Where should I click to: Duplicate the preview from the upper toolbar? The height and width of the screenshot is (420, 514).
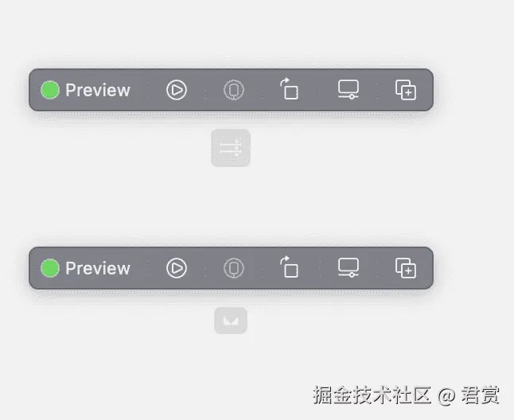(x=406, y=90)
